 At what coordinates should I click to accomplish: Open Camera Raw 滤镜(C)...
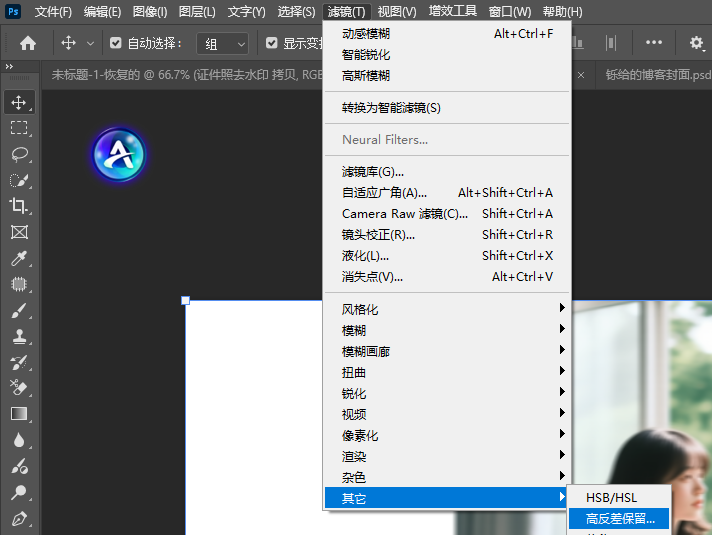(447, 213)
